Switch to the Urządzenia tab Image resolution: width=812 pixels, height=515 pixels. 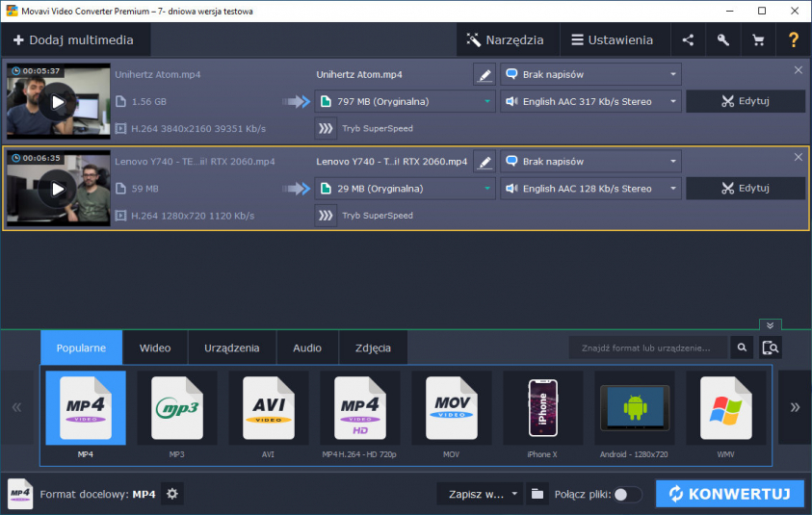pyautogui.click(x=231, y=348)
